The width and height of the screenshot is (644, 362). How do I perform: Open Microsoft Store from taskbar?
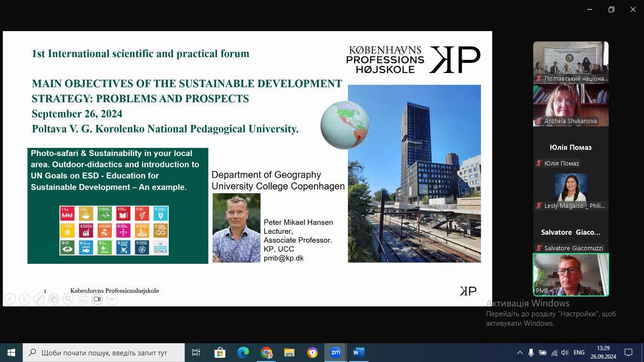pyautogui.click(x=220, y=353)
